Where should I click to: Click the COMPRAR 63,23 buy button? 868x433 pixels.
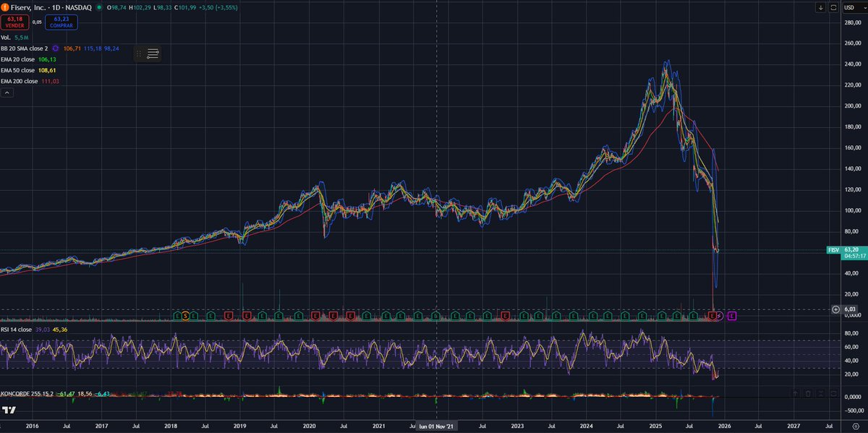pos(61,22)
